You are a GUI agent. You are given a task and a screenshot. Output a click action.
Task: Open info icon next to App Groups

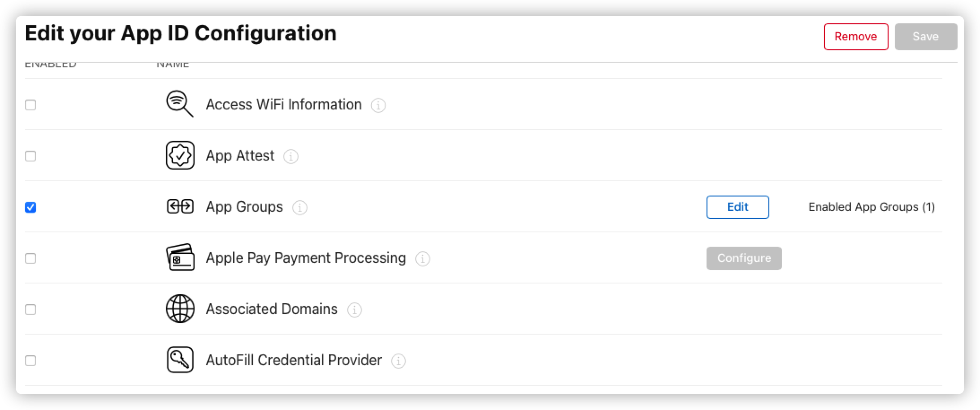pos(300,207)
